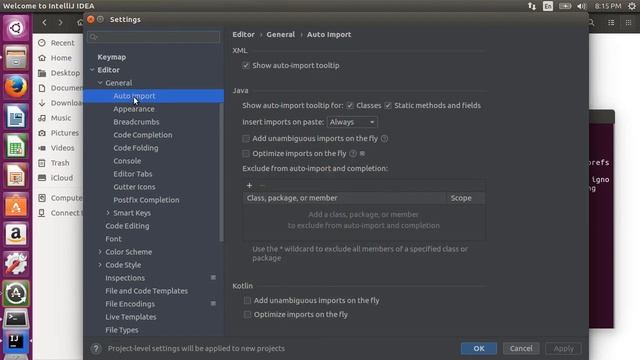Open the system gear menu in top panel

tap(631, 6)
